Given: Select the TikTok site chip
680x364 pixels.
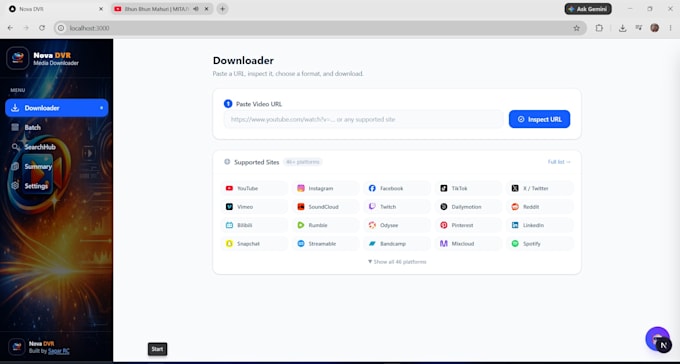Looking at the screenshot, I should click(x=468, y=188).
